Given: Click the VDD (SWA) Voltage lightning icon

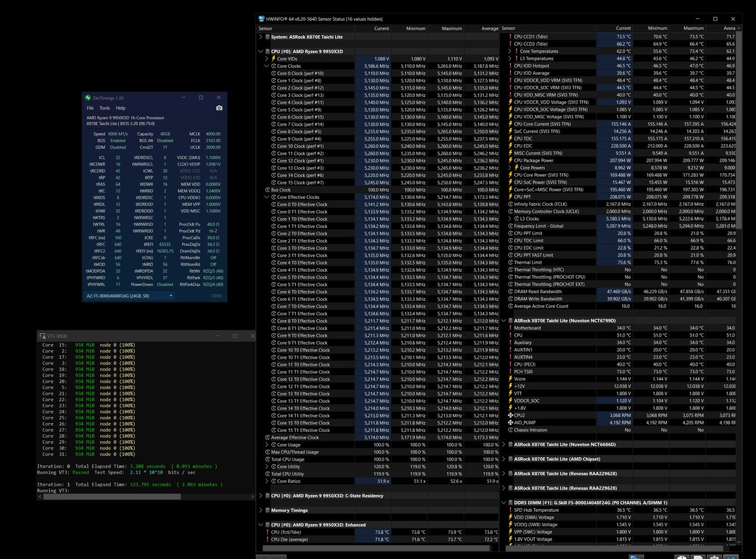Looking at the screenshot, I should 509,517.
